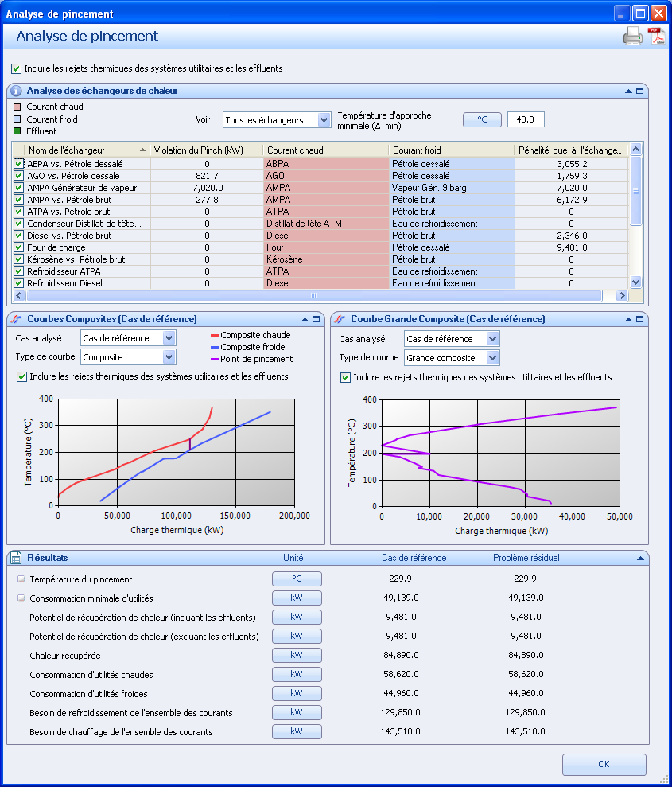Viewport: 672px width, 787px height.
Task: Uncheck the Refroidisseur Diesel row
Action: coord(18,283)
